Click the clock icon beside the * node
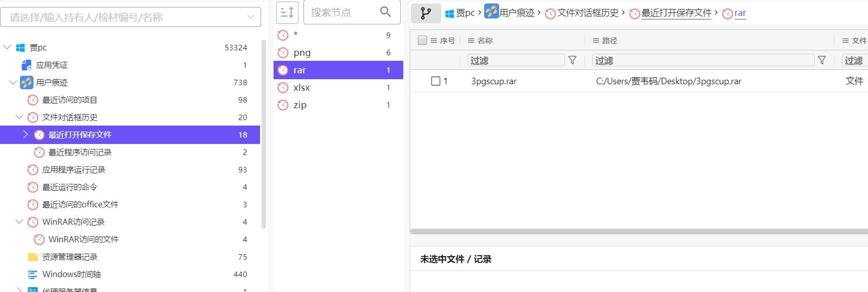The image size is (868, 292). 283,35
